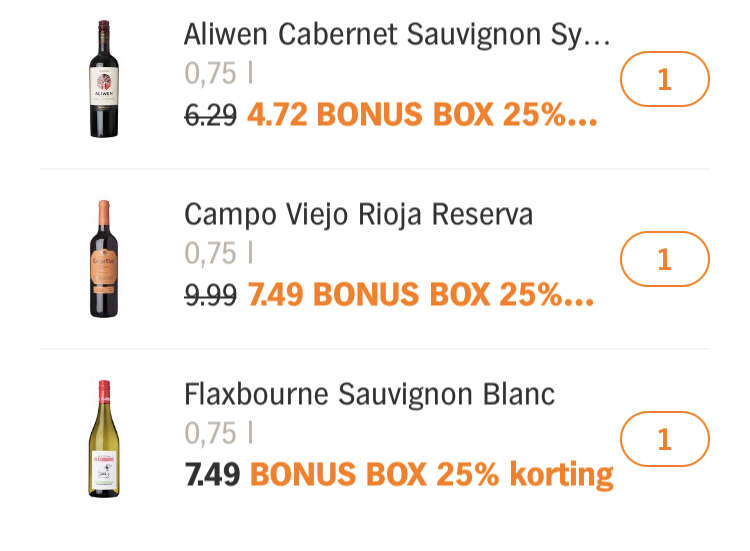The height and width of the screenshot is (551, 750).
Task: Open Flaxbourne Sauvignon Blanc product title
Action: [x=369, y=395]
